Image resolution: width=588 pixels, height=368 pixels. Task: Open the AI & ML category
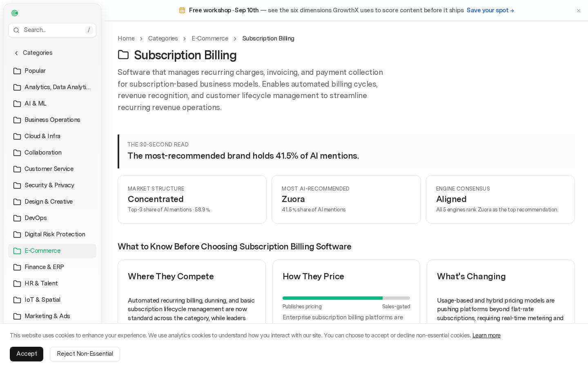[52, 104]
